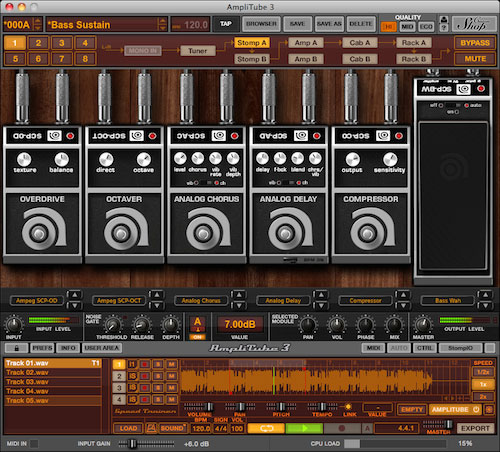
Task: Toggle the tuner ON button
Action: [197, 337]
